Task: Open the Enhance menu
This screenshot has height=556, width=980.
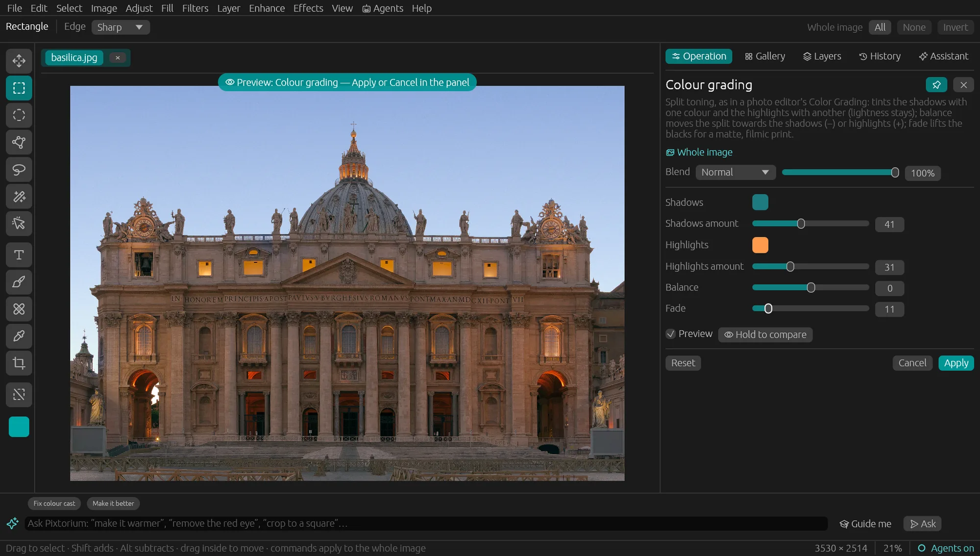Action: 267,8
